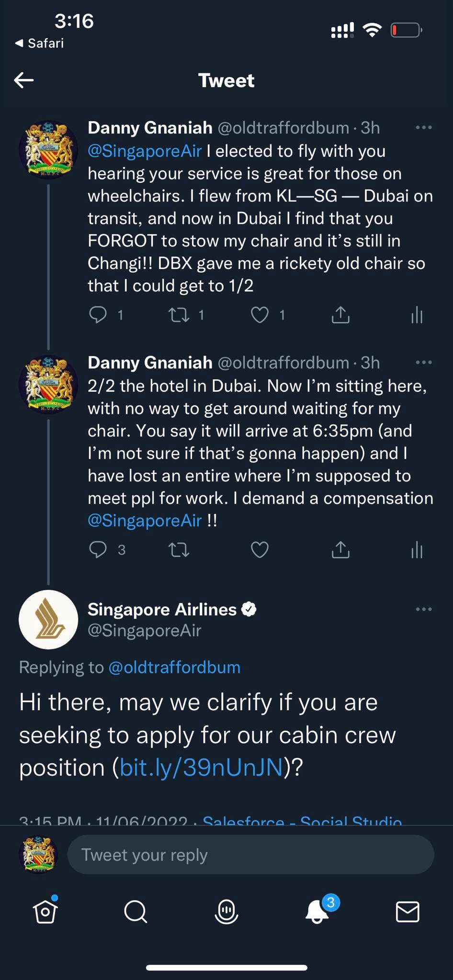Go to the Home tab

45,911
